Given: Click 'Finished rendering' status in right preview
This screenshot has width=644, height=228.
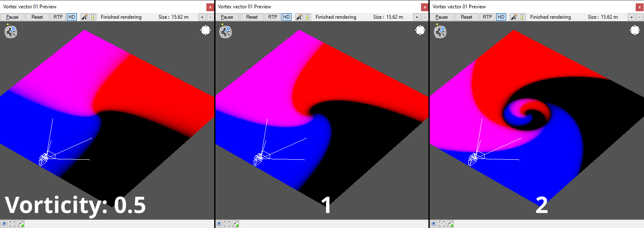Looking at the screenshot, I should coord(551,17).
